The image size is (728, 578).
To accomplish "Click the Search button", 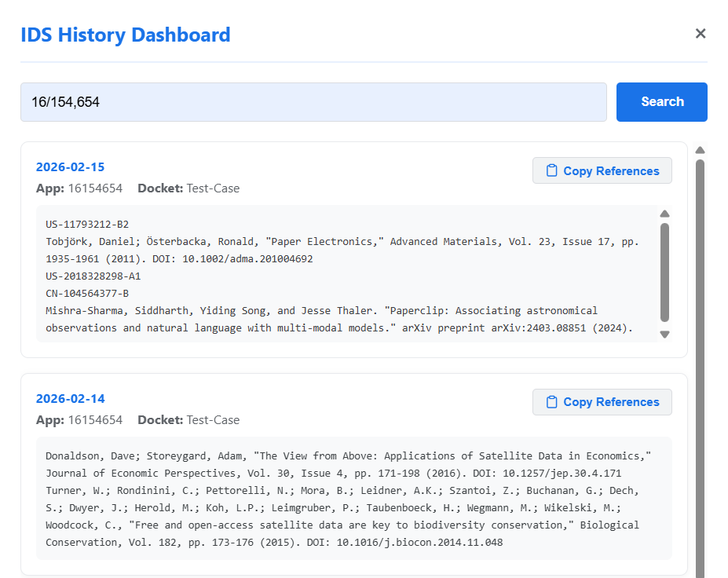I will [661, 102].
